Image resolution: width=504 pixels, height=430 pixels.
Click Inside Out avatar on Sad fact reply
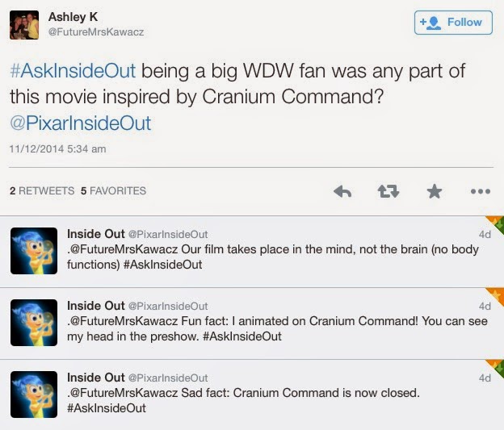(34, 394)
